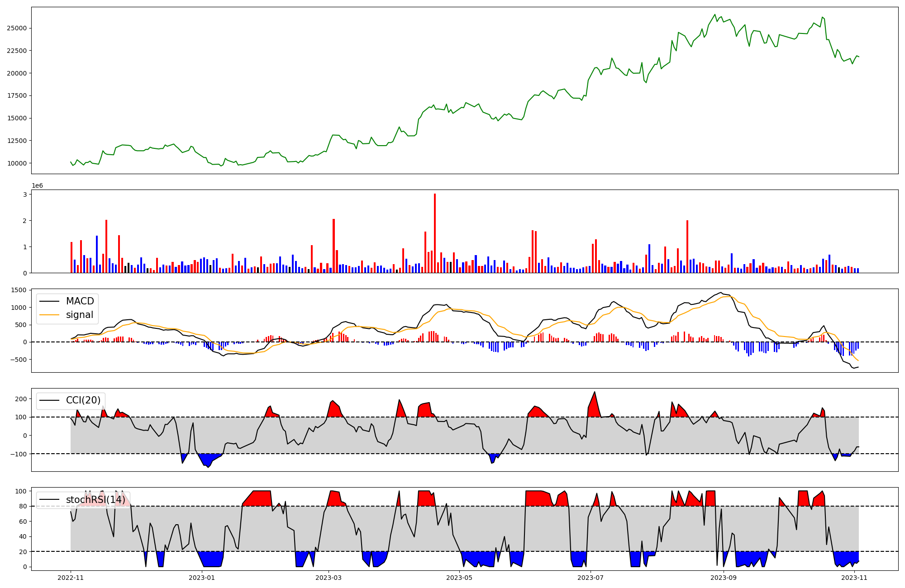Click the 25000 price axis label
The height and width of the screenshot is (588, 905).
tap(16, 28)
